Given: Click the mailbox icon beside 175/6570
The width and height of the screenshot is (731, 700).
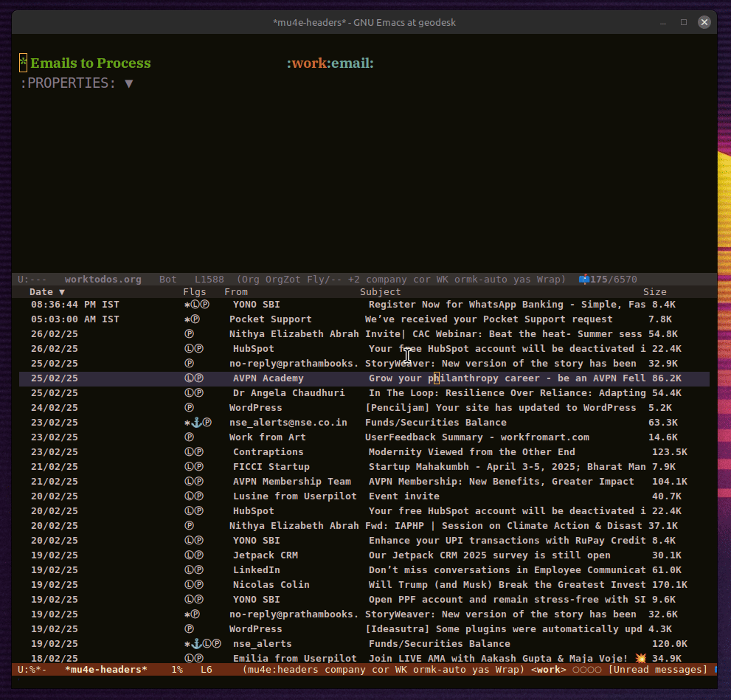Looking at the screenshot, I should pyautogui.click(x=583, y=279).
